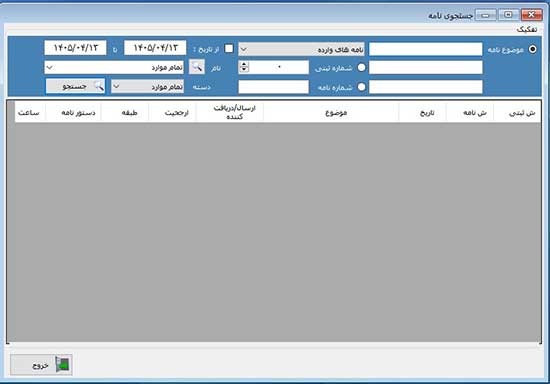Open the نامه های وارده dropdown
550x384 pixels.
coord(301,49)
